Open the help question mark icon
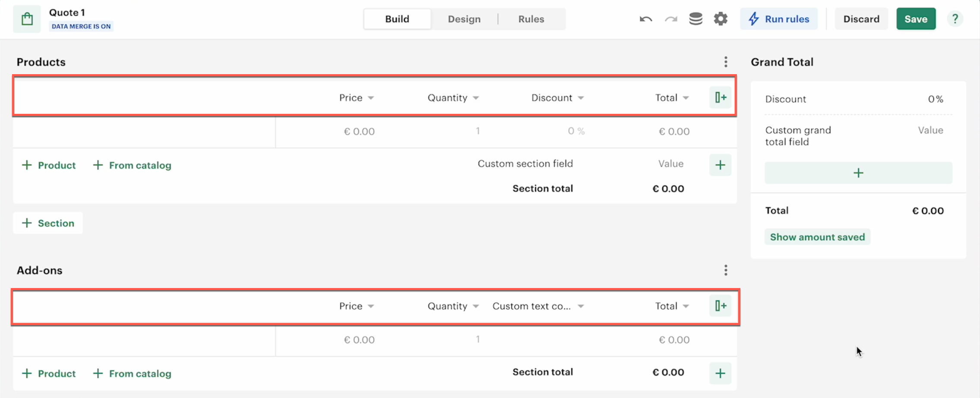 coord(955,19)
